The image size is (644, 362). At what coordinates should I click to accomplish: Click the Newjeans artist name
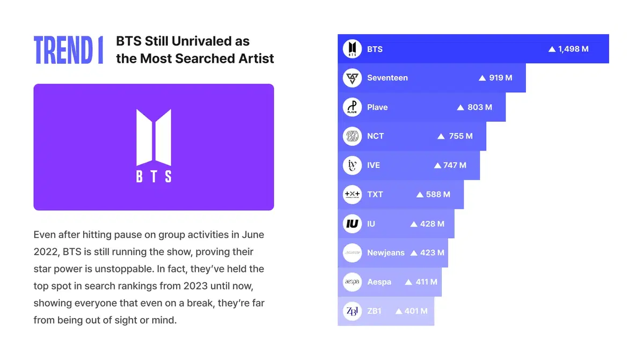(386, 253)
